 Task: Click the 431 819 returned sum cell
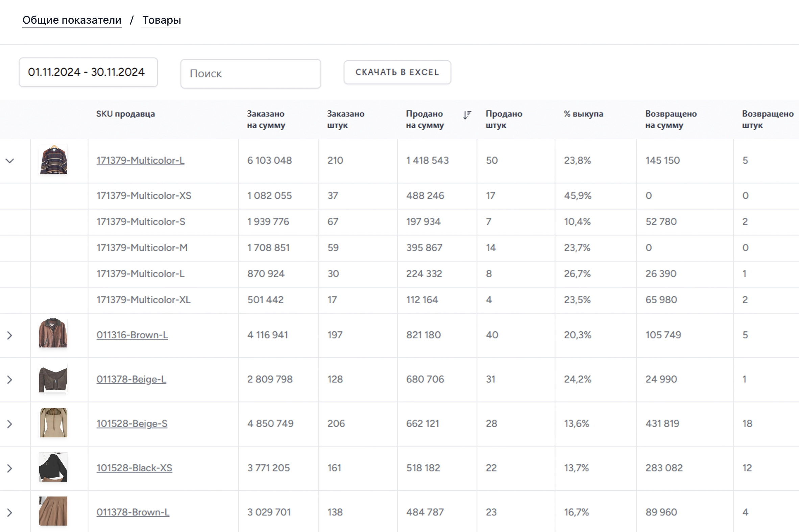(662, 424)
